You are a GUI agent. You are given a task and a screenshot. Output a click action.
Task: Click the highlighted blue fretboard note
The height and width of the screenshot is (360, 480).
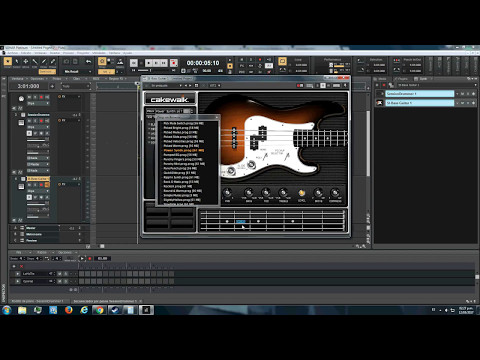tap(240, 221)
